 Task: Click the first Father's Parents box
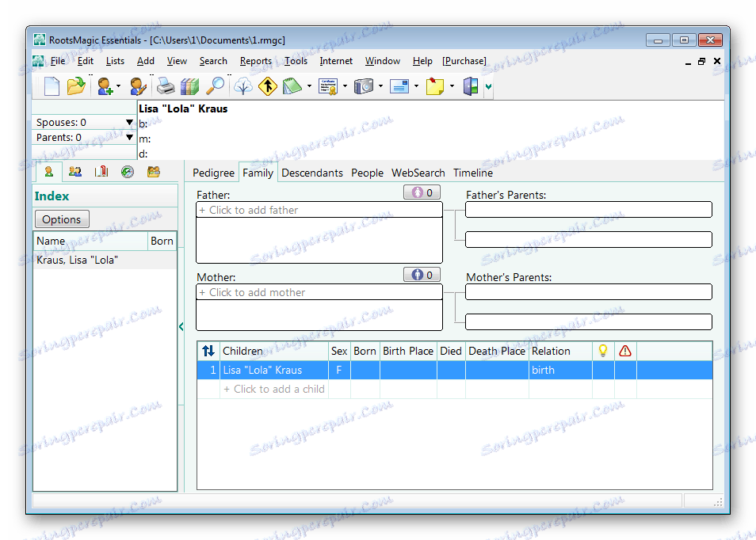[x=589, y=210]
